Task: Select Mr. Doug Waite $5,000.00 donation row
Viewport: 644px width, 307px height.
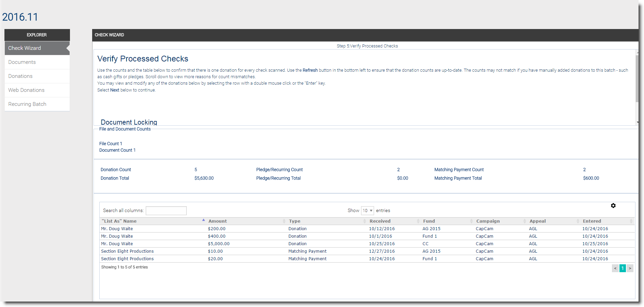Action: pos(367,244)
